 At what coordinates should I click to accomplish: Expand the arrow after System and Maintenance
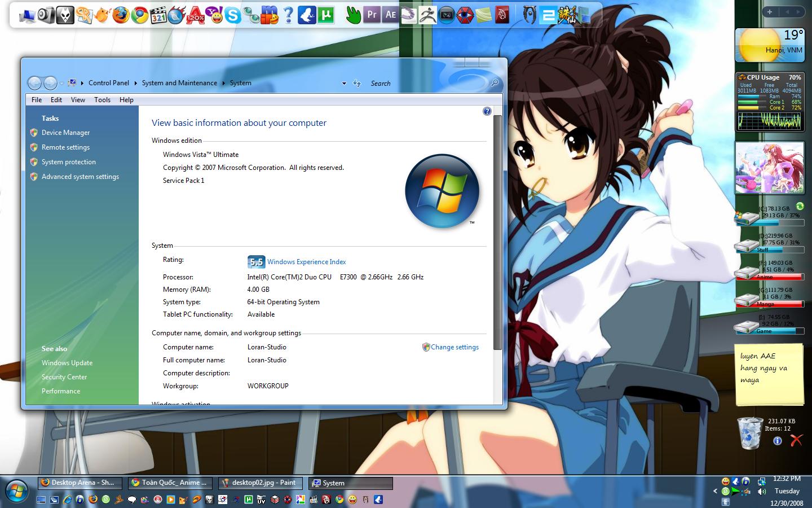pyautogui.click(x=223, y=83)
